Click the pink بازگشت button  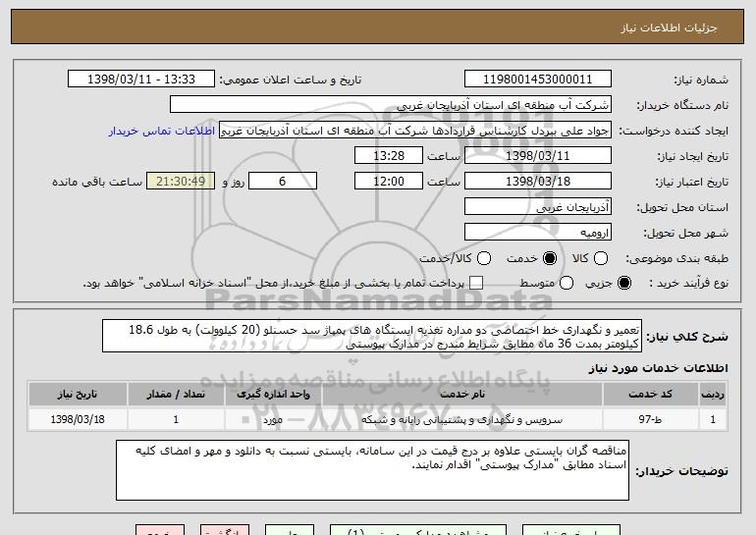click(x=225, y=530)
